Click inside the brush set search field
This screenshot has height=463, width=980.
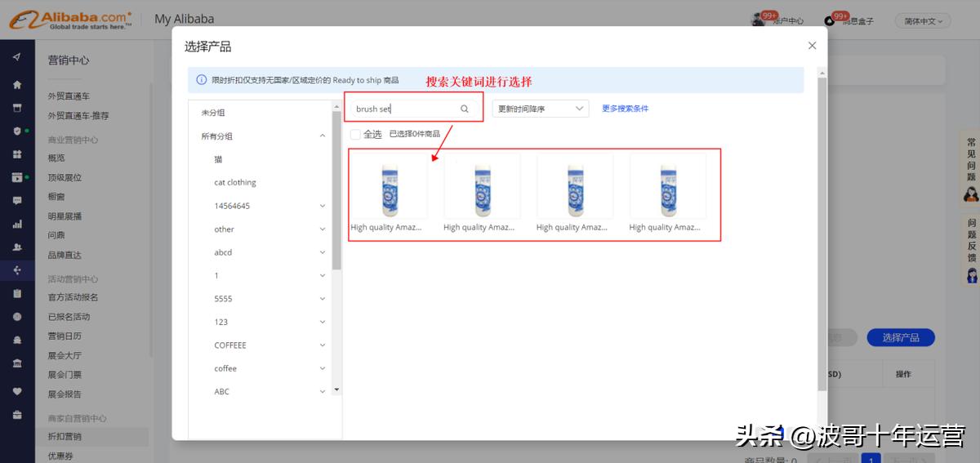(404, 109)
